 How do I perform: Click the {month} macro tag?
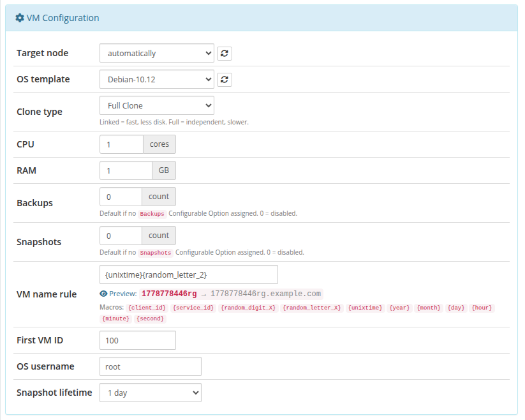(429, 308)
